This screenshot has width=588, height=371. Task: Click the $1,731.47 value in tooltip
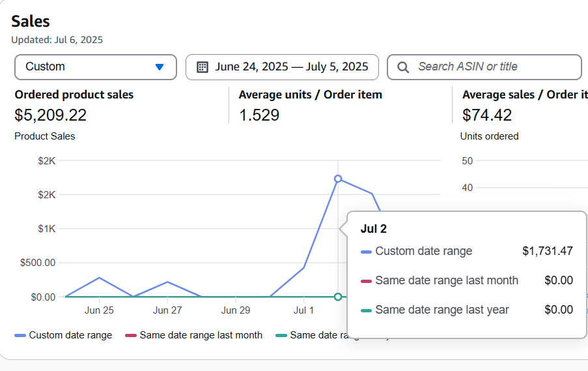click(x=547, y=251)
